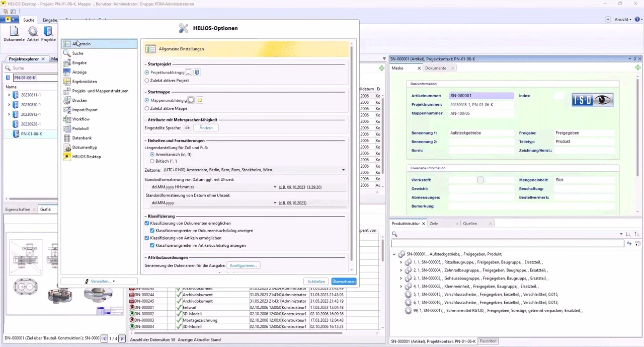The width and height of the screenshot is (644, 347).
Task: Choose Britisch length display option
Action: [152, 161]
